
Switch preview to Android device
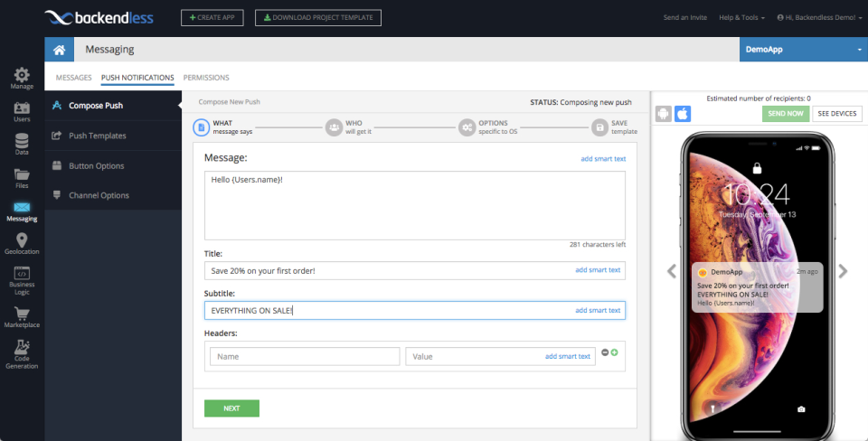663,114
